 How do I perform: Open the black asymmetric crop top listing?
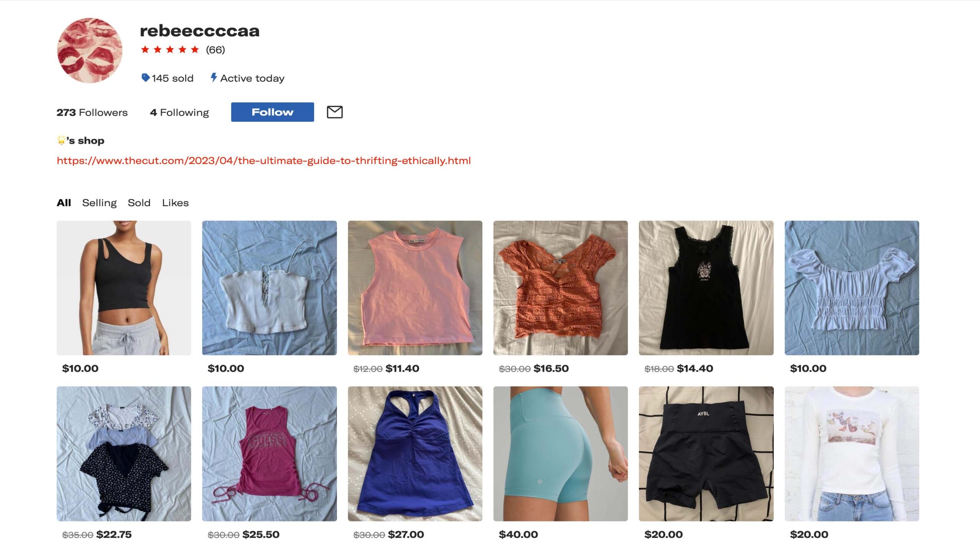pos(124,288)
